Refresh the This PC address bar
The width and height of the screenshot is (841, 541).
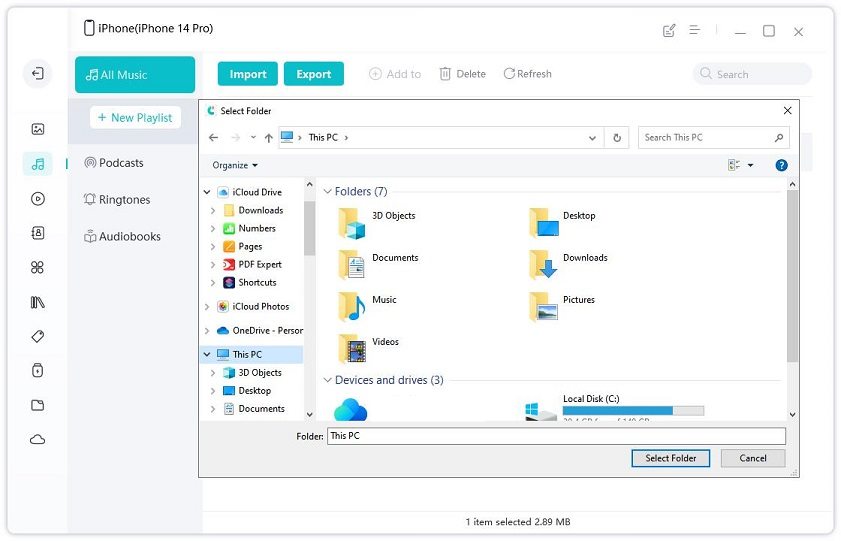click(x=617, y=138)
